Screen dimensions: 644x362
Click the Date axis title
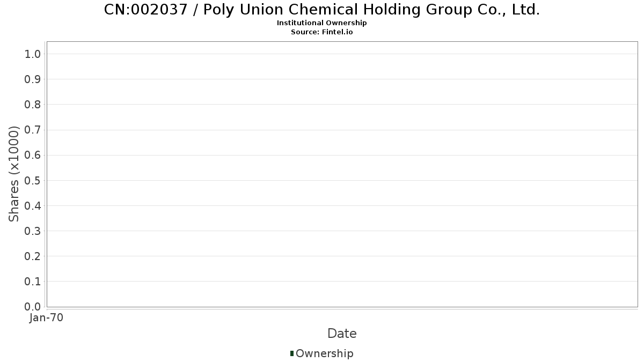342,334
